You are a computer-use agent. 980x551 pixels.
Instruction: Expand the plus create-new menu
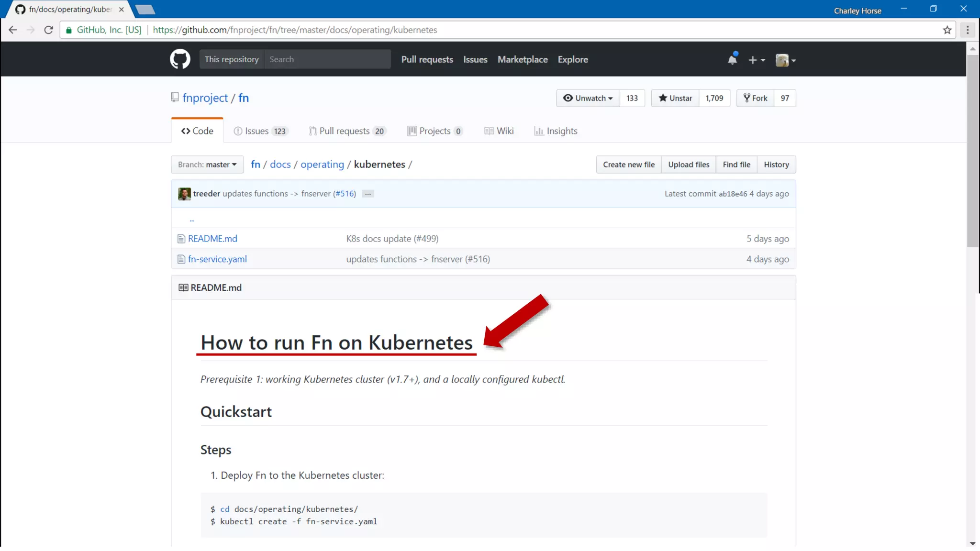click(757, 60)
